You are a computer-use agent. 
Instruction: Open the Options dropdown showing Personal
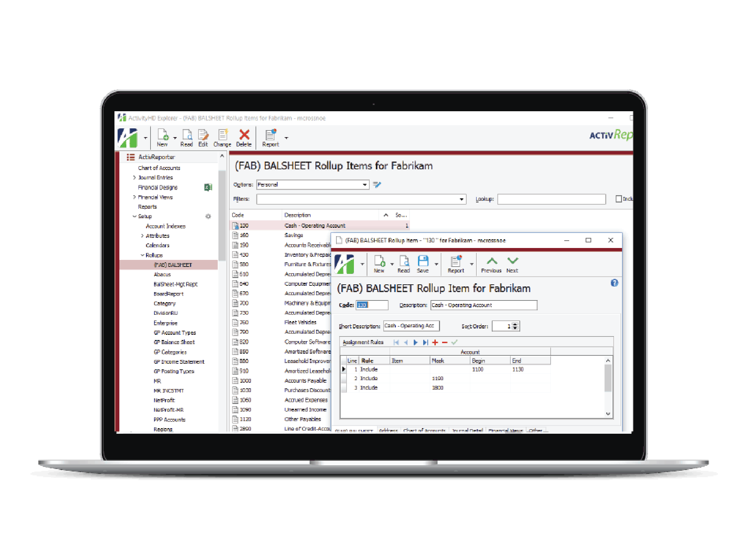[x=365, y=185]
